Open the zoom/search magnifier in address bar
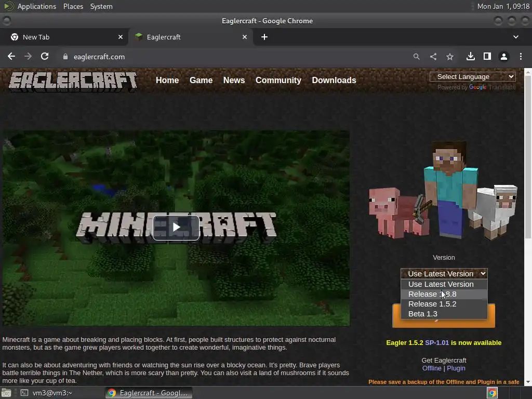This screenshot has height=399, width=532. coord(416,57)
